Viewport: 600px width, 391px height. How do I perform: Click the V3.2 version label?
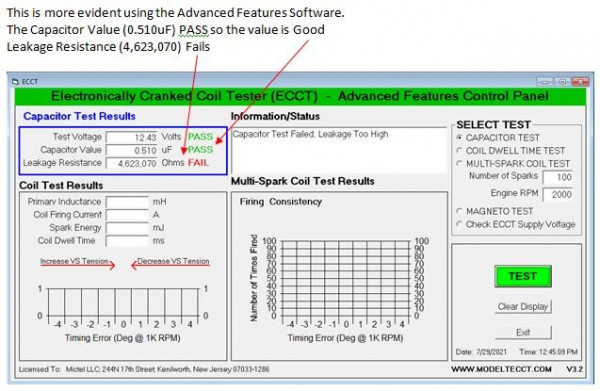coord(574,369)
